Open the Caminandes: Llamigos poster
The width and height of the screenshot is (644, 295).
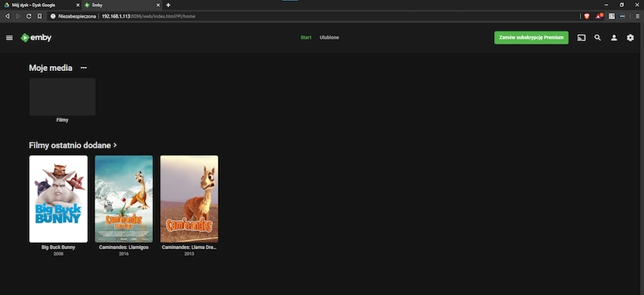(124, 199)
